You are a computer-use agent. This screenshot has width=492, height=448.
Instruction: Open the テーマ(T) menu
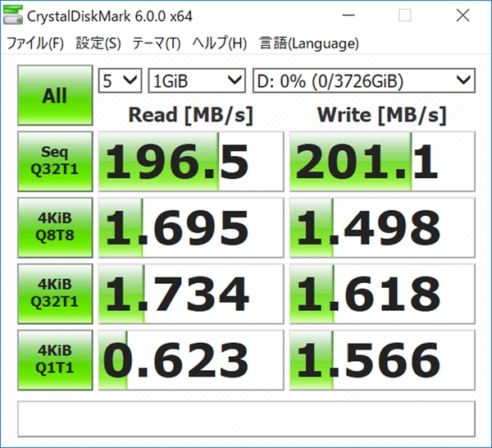(x=157, y=43)
